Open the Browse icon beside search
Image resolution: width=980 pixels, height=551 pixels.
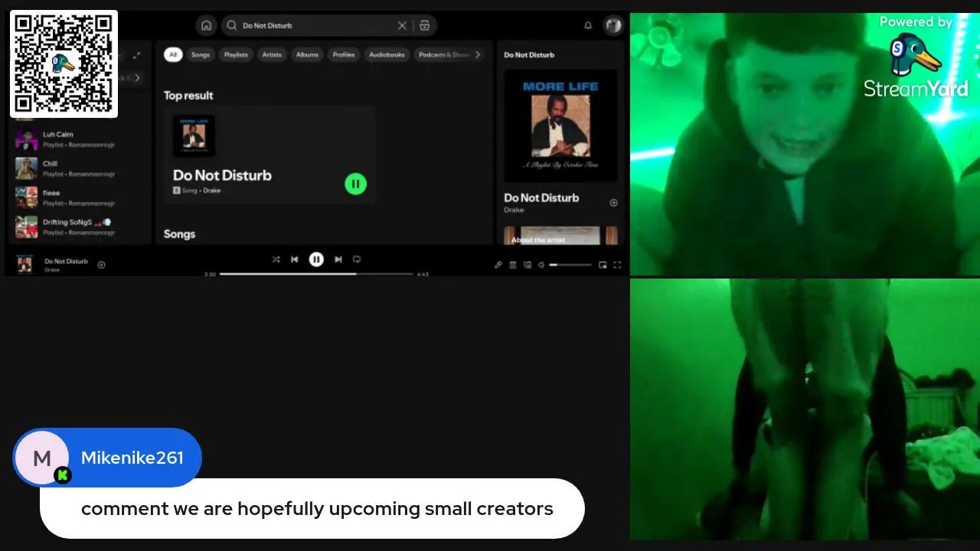[x=425, y=25]
